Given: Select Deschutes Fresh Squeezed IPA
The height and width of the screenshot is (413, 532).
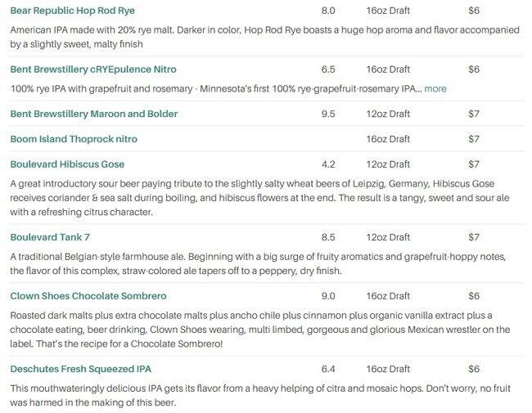Looking at the screenshot, I should (x=80, y=369).
